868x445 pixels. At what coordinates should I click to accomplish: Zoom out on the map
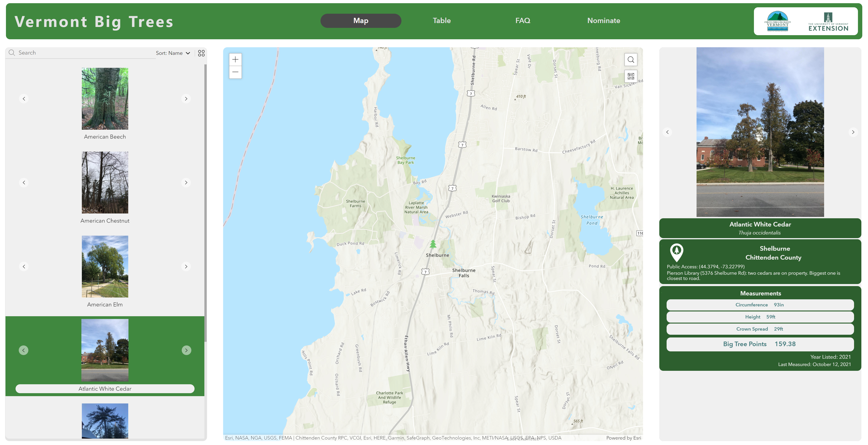(235, 72)
